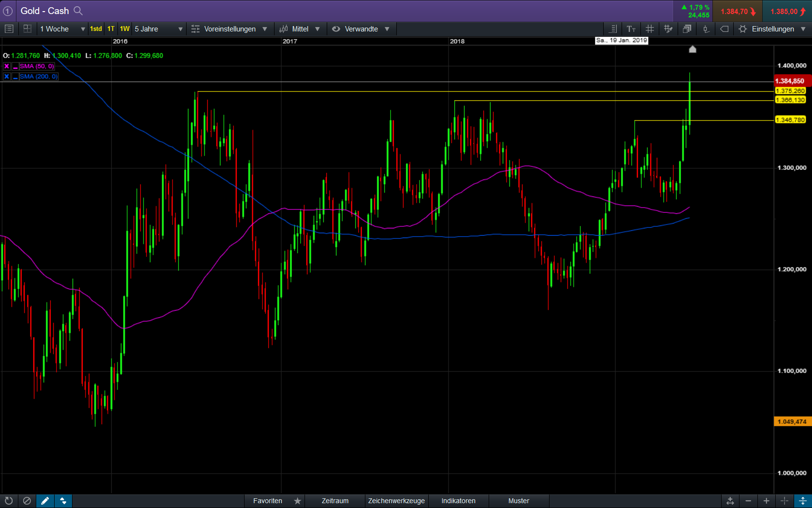Image resolution: width=812 pixels, height=508 pixels.
Task: Click the 1.375,260 yellow price level label
Action: coord(790,91)
